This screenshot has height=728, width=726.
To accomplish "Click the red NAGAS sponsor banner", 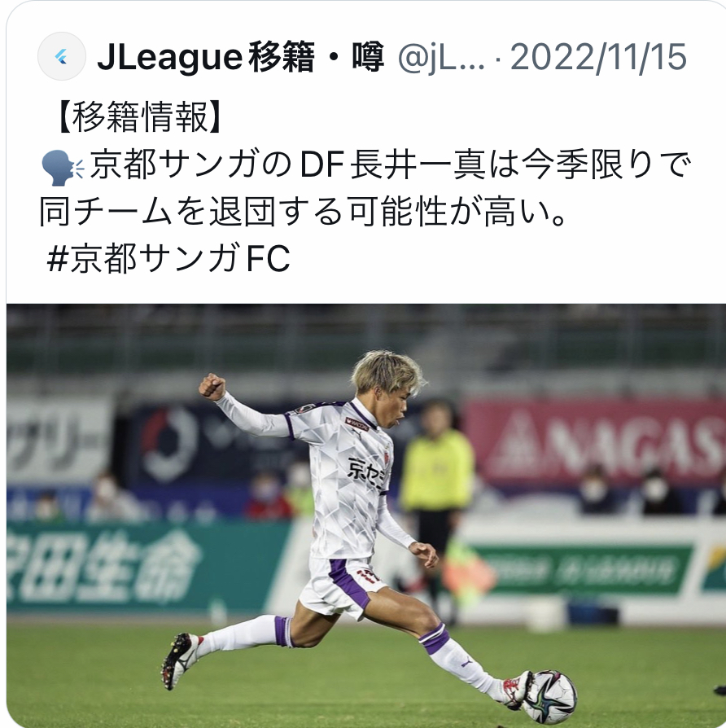I will tap(593, 443).
